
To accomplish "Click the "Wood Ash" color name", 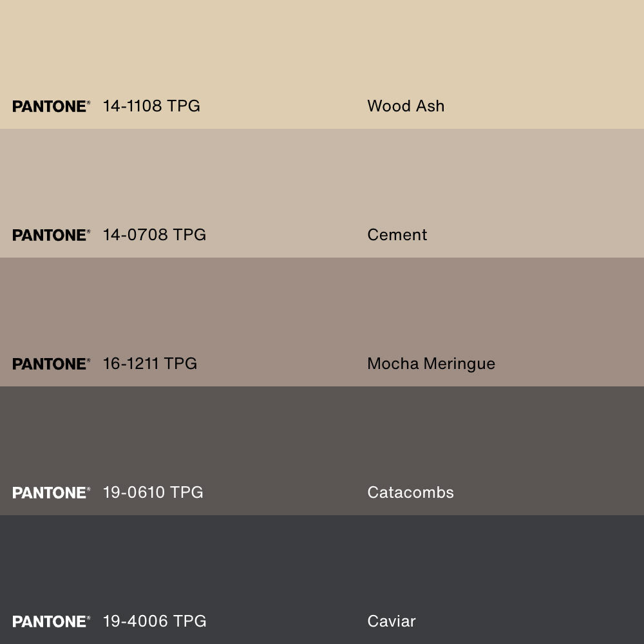I will [406, 106].
